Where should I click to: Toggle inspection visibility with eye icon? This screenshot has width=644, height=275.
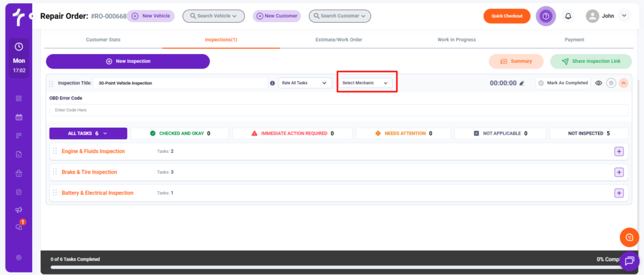599,83
